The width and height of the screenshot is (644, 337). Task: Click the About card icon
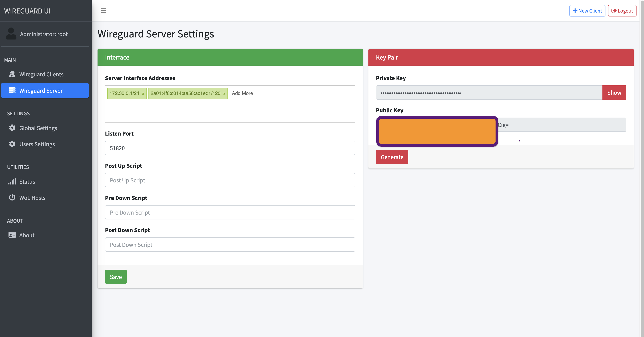click(x=12, y=235)
